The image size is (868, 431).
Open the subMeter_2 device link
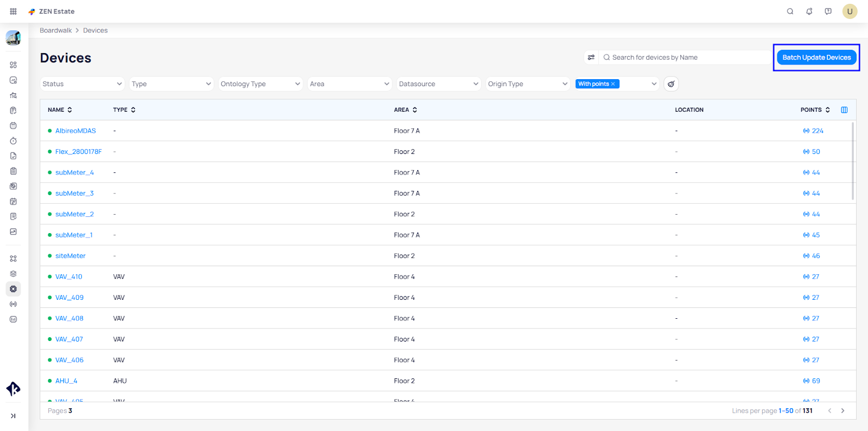74,215
